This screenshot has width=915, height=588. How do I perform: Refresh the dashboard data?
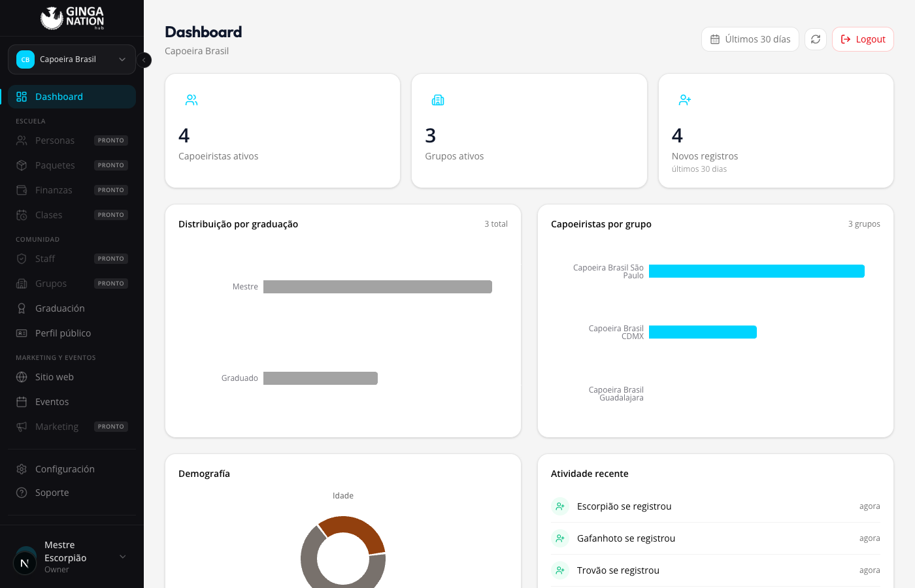[816, 39]
